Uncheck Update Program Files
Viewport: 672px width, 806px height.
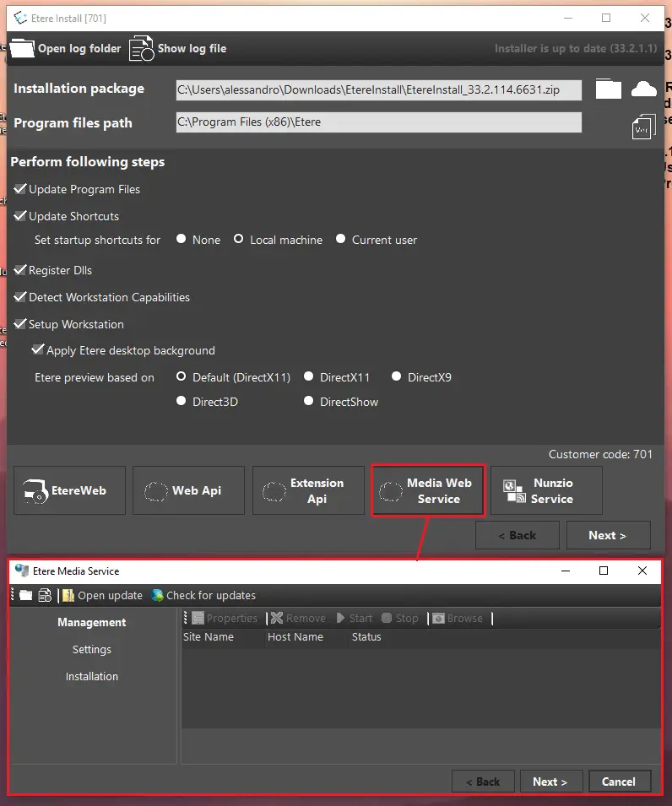[x=21, y=189]
